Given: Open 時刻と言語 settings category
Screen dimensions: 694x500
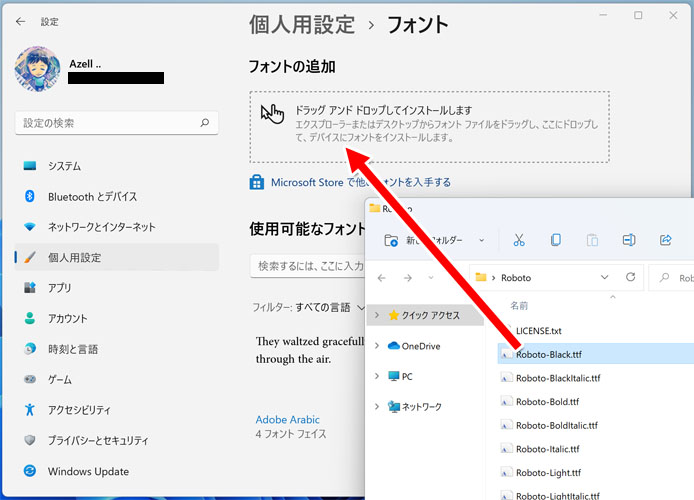Looking at the screenshot, I should tap(117, 349).
